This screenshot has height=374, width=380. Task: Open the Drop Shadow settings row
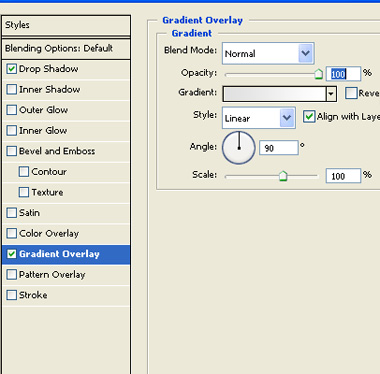[x=66, y=69]
